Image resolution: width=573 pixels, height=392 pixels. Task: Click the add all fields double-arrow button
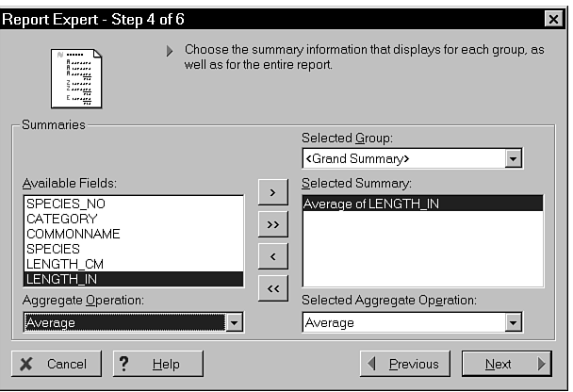click(272, 224)
